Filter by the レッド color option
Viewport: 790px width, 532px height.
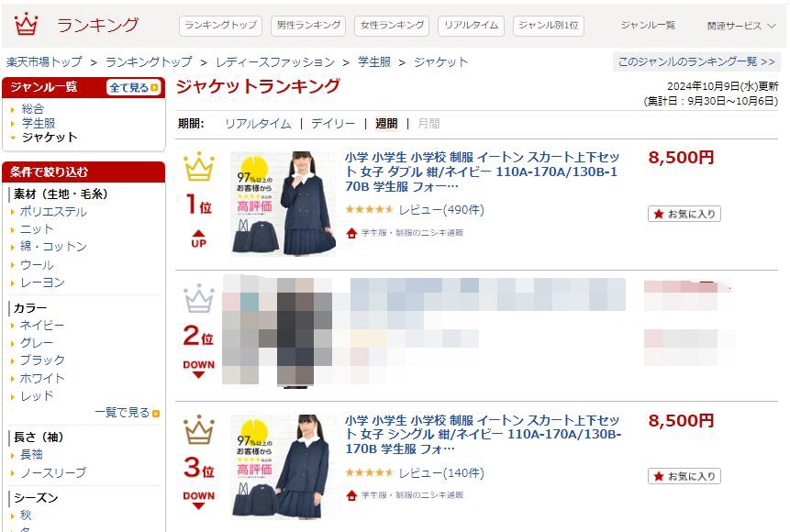[x=37, y=396]
